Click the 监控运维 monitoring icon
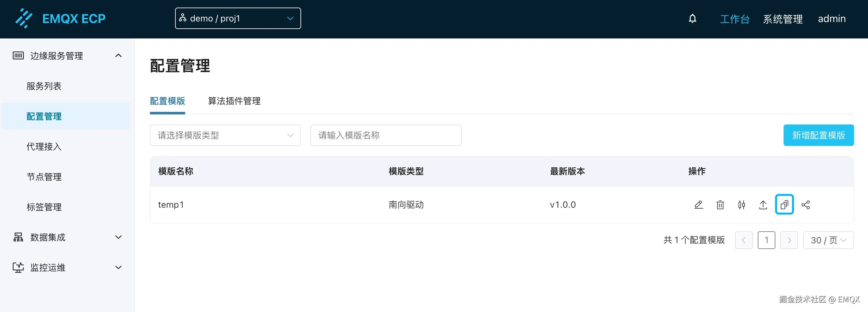The image size is (868, 312). (18, 267)
